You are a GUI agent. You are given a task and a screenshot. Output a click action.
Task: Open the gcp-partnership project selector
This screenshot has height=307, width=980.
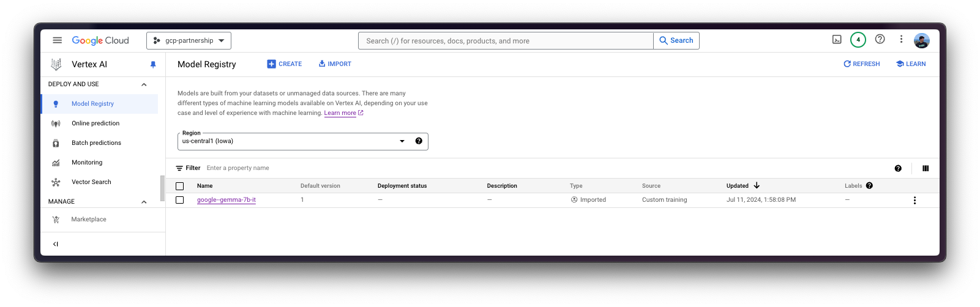point(189,40)
